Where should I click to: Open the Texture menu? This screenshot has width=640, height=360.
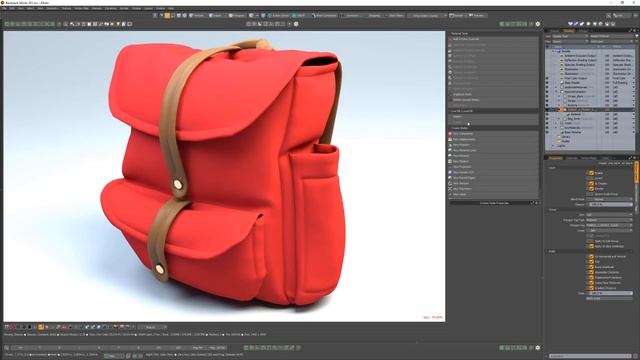(66, 8)
